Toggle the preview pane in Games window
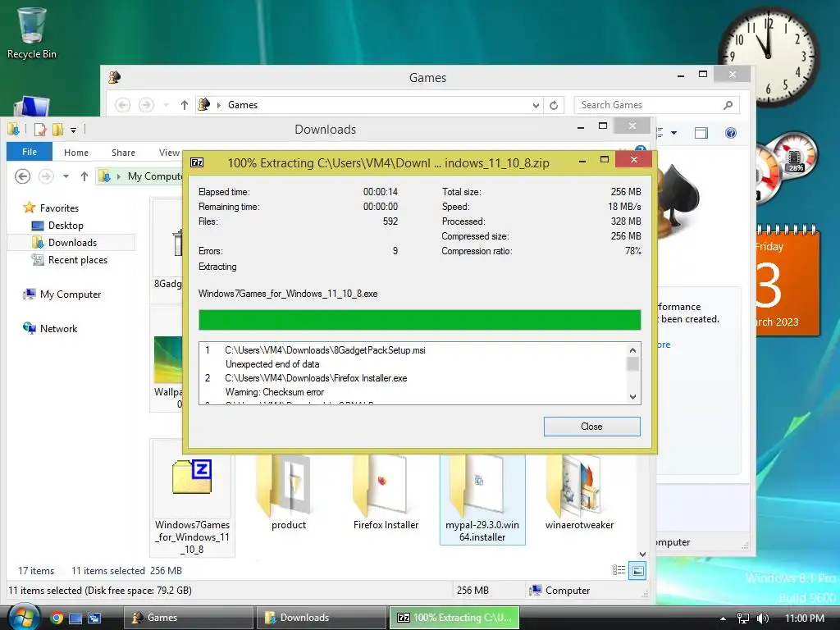 (x=701, y=133)
